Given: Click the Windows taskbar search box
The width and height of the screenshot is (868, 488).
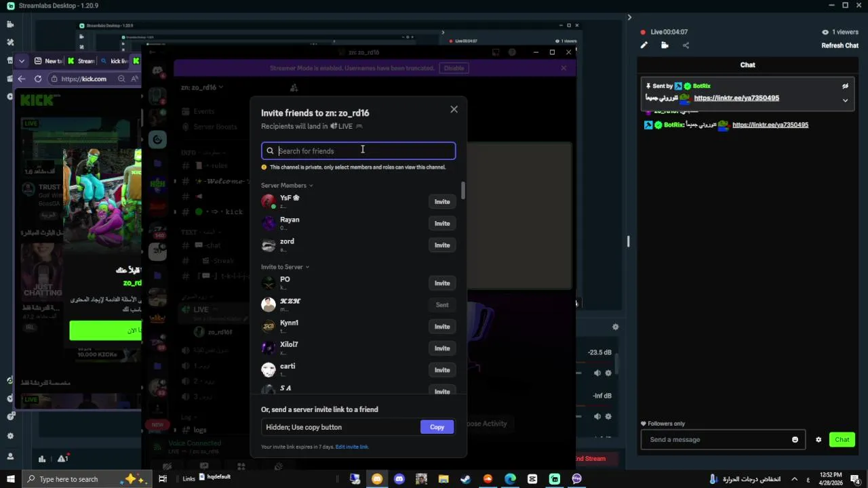Looking at the screenshot, I should click(x=86, y=479).
